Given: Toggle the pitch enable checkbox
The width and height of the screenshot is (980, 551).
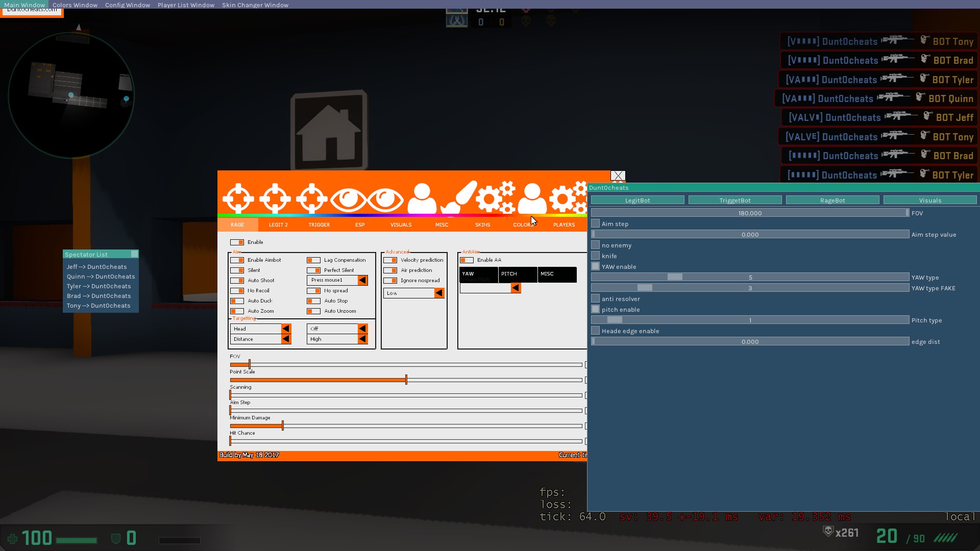Looking at the screenshot, I should [595, 309].
